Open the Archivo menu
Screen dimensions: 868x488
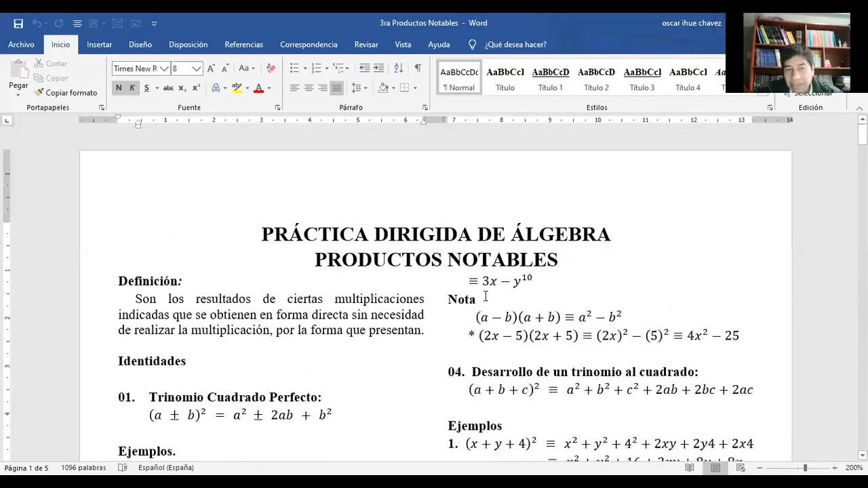pos(21,45)
